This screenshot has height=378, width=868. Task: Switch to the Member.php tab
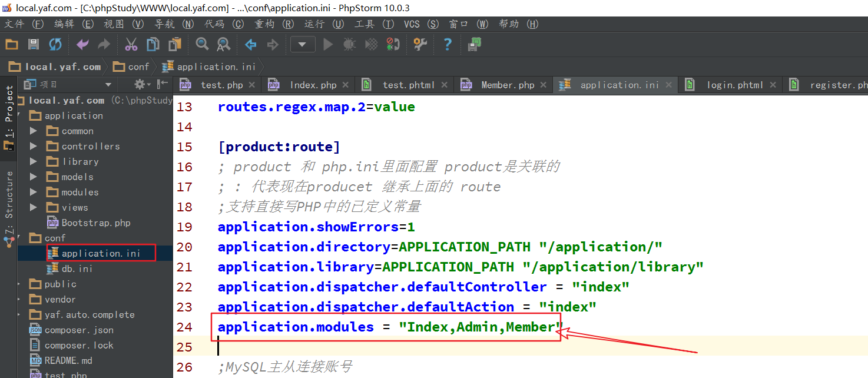(x=507, y=85)
